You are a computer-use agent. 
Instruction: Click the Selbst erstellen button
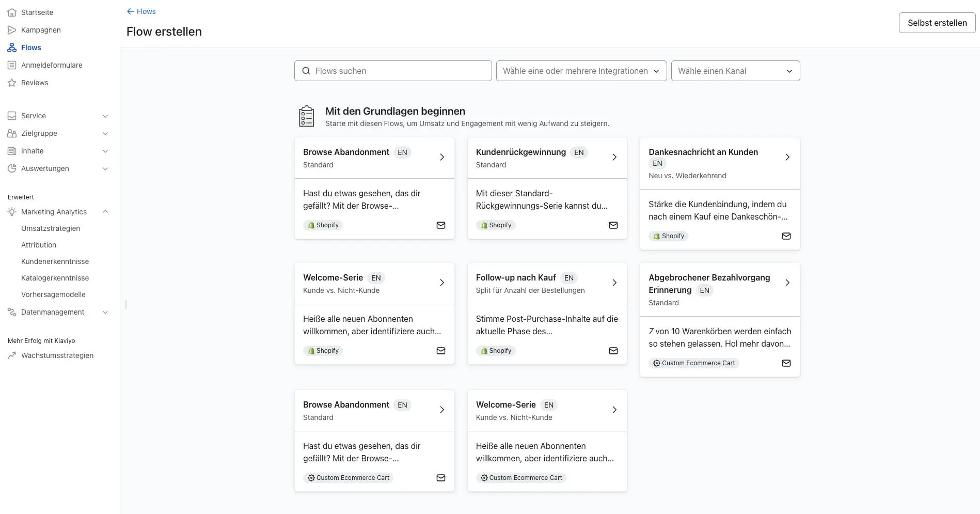(x=937, y=23)
